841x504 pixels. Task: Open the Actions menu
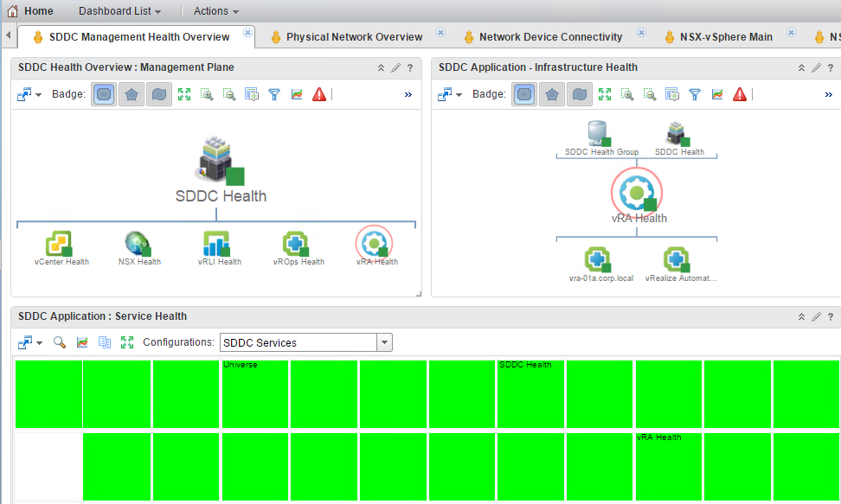coord(213,10)
